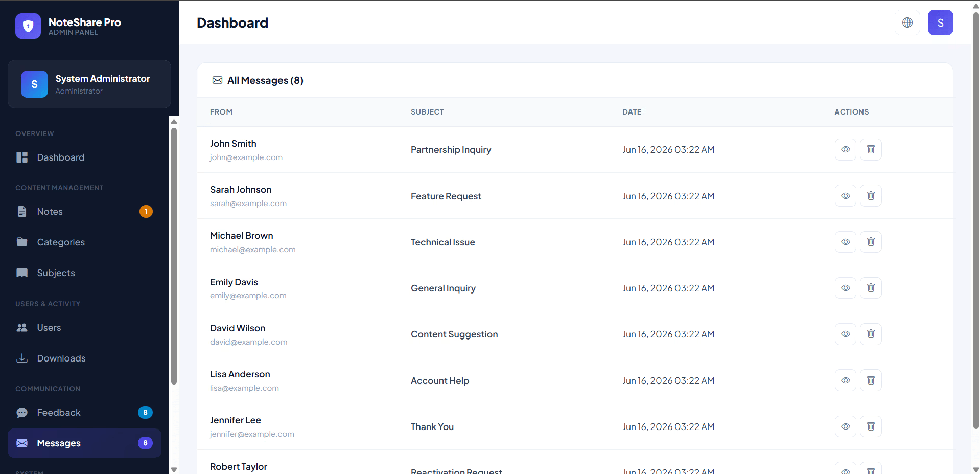View David Wilson's Content Suggestion message
The width and height of the screenshot is (980, 474).
[846, 334]
